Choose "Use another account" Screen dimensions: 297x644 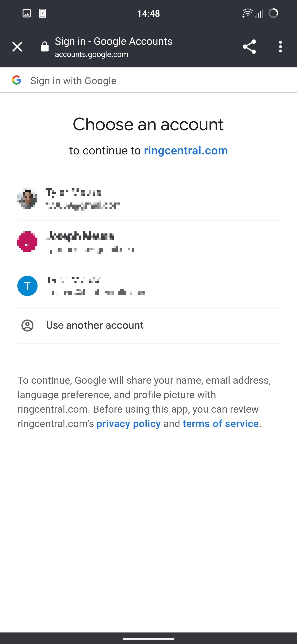coord(95,326)
